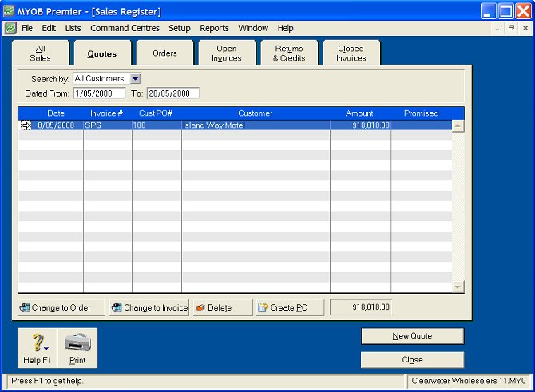This screenshot has width=535, height=392.
Task: Click the Create PO button
Action: [290, 307]
